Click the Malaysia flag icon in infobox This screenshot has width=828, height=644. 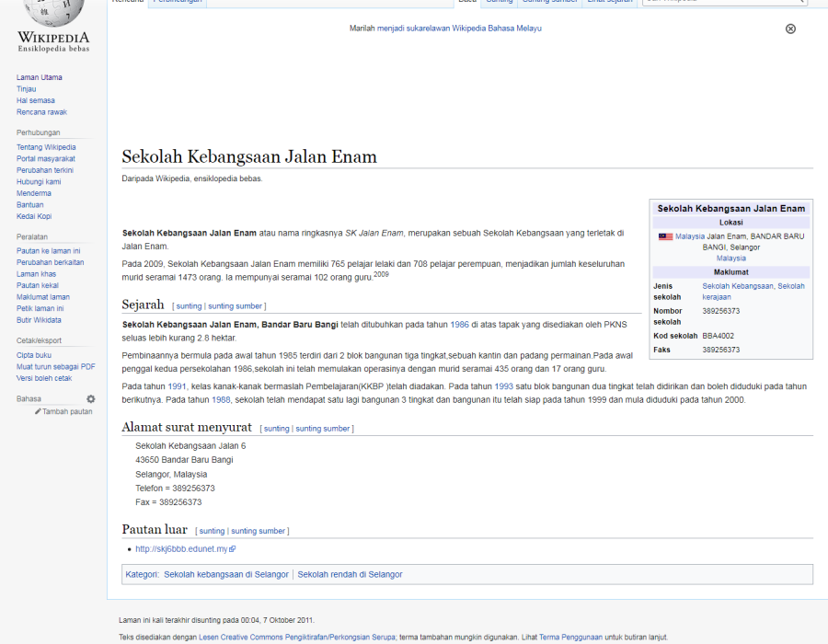click(665, 236)
